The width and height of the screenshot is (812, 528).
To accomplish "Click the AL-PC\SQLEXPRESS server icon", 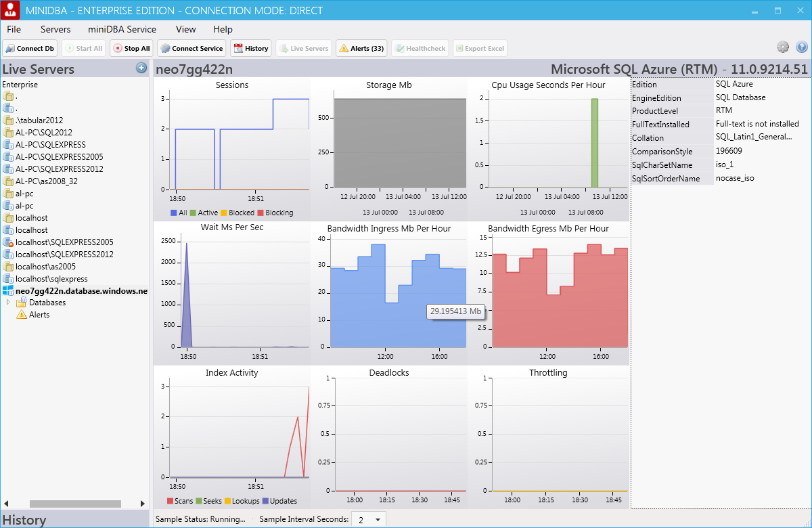I will 8,145.
